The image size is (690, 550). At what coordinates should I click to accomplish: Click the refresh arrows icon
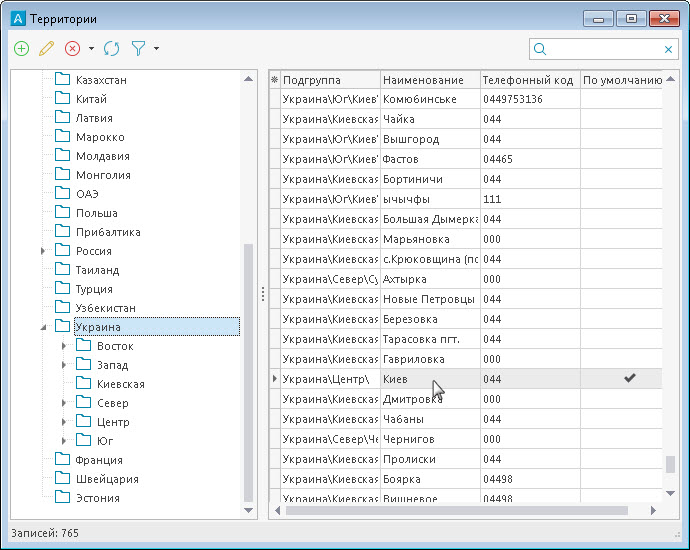click(x=112, y=48)
